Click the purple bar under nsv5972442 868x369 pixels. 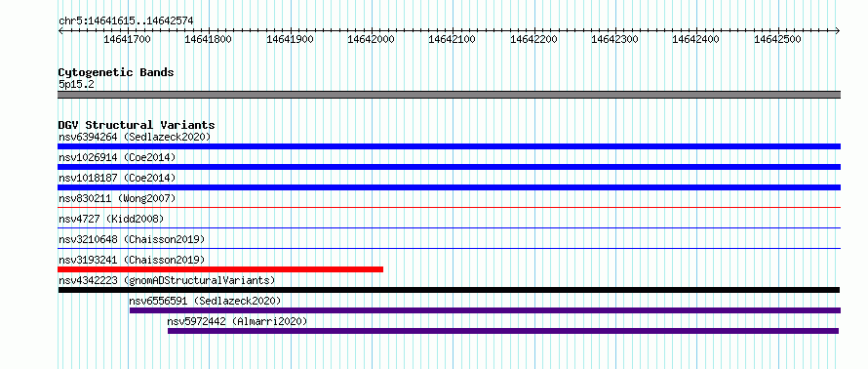click(503, 331)
